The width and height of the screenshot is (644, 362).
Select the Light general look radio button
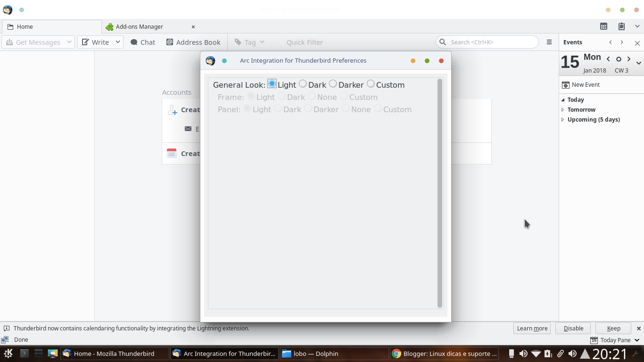[272, 84]
